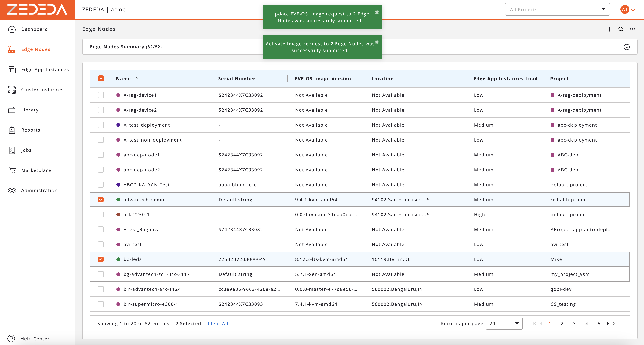Open the more options ellipsis menu
Viewport: 644px width, 345px height.
click(632, 29)
